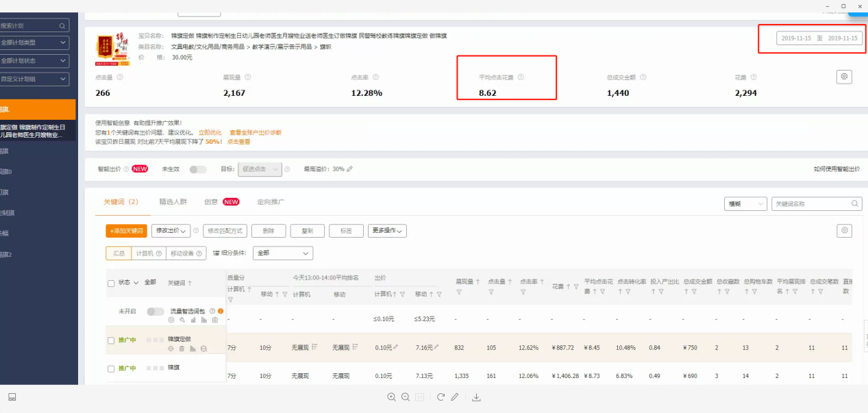Click trash icon under keyword 锦旗定做
868x413 pixels.
182,349
